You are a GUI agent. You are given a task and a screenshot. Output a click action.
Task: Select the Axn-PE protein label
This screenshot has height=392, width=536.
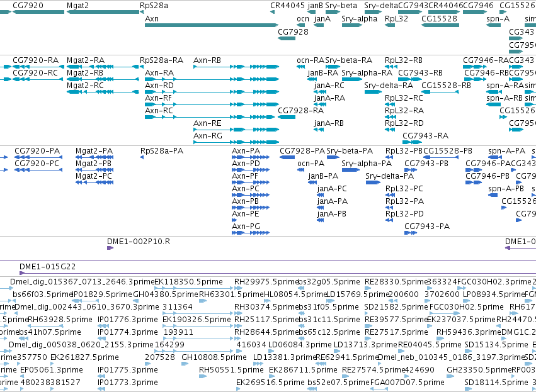pyautogui.click(x=246, y=214)
